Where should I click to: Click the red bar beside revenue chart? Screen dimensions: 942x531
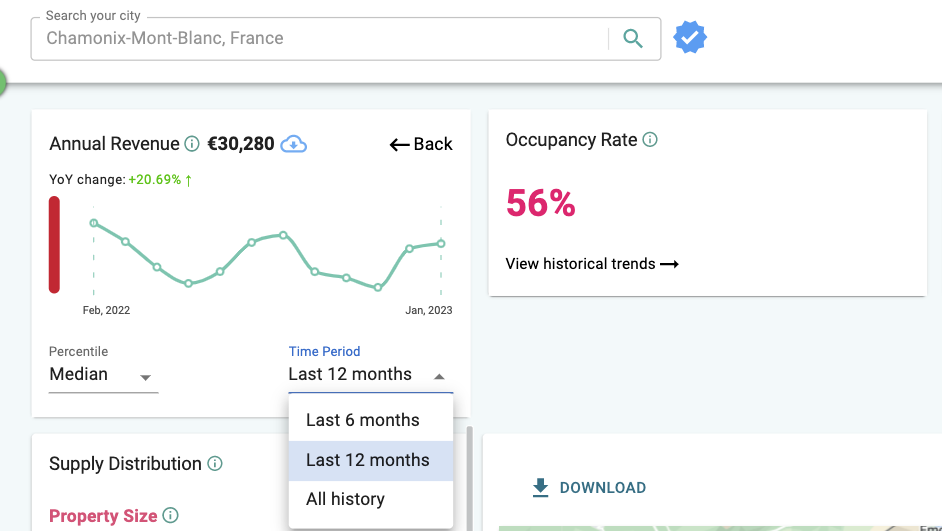click(x=55, y=245)
